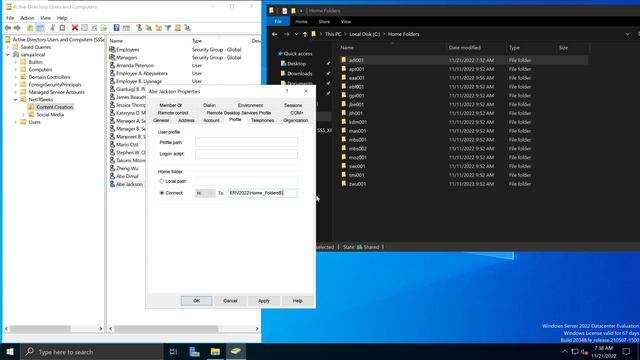640x360 pixels.
Task: Click the taskbar search box
Action: [91, 351]
